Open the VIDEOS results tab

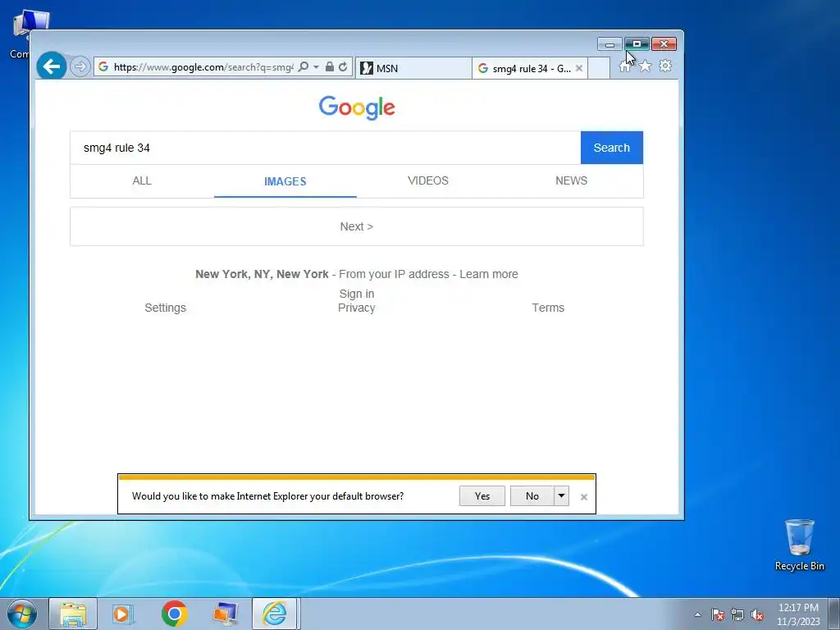428,181
